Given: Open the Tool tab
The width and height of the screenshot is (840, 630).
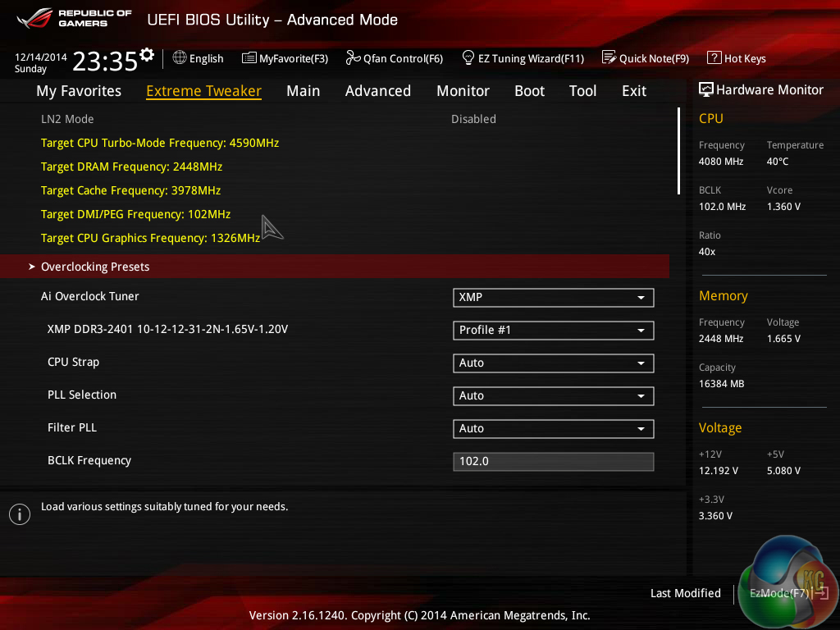Looking at the screenshot, I should 582,90.
